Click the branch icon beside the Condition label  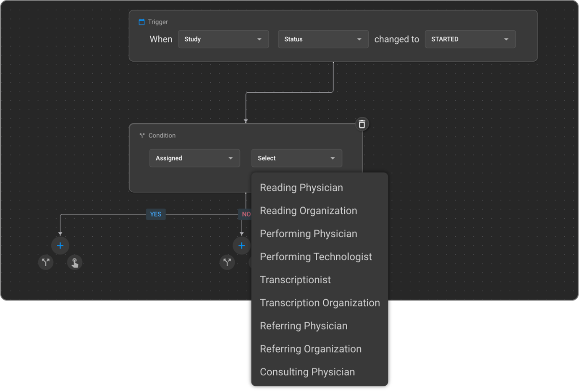(142, 136)
